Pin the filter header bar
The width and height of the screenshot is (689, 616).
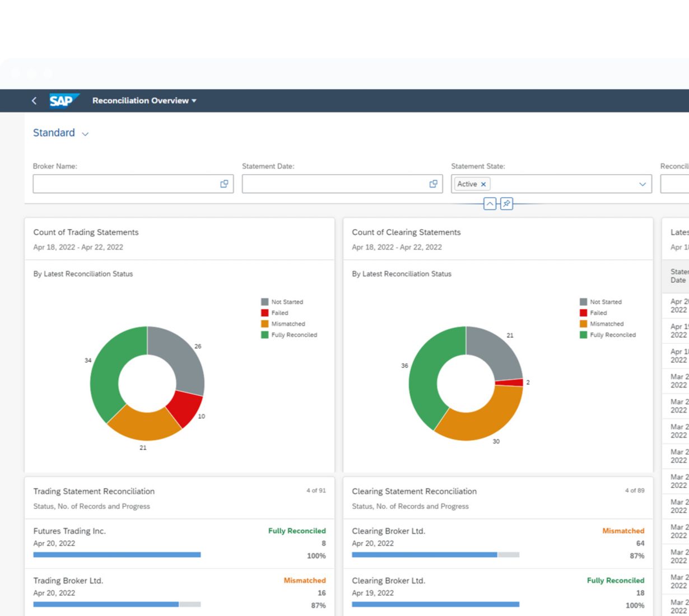pos(506,204)
